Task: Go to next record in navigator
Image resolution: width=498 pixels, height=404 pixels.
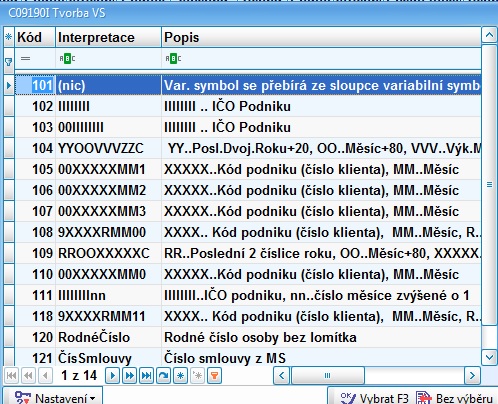Action: 112,376
